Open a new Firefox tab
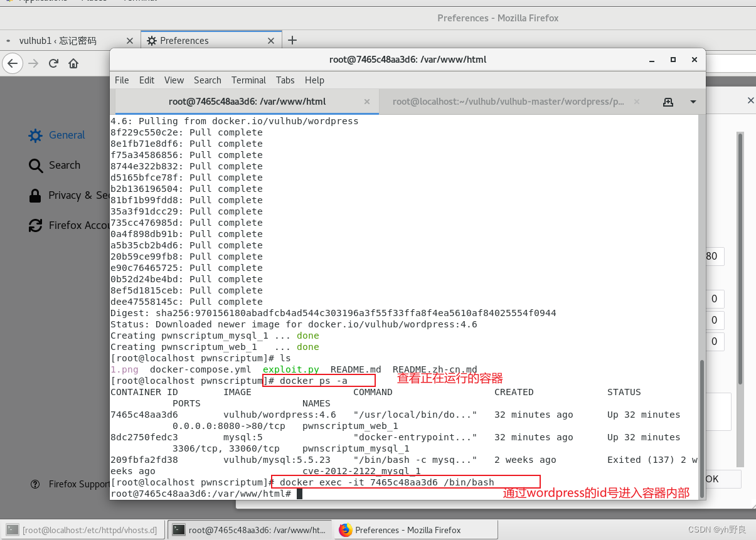 point(292,41)
